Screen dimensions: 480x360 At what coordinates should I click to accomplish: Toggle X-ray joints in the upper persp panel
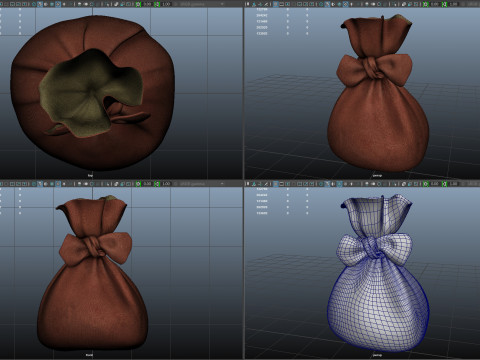point(416,4)
